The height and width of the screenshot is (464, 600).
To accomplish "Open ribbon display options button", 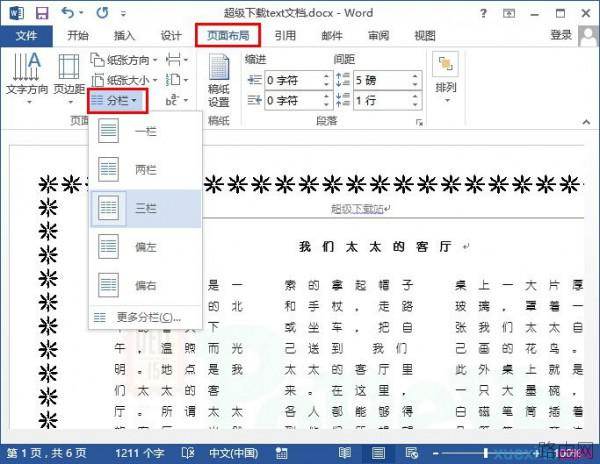I will coord(509,13).
